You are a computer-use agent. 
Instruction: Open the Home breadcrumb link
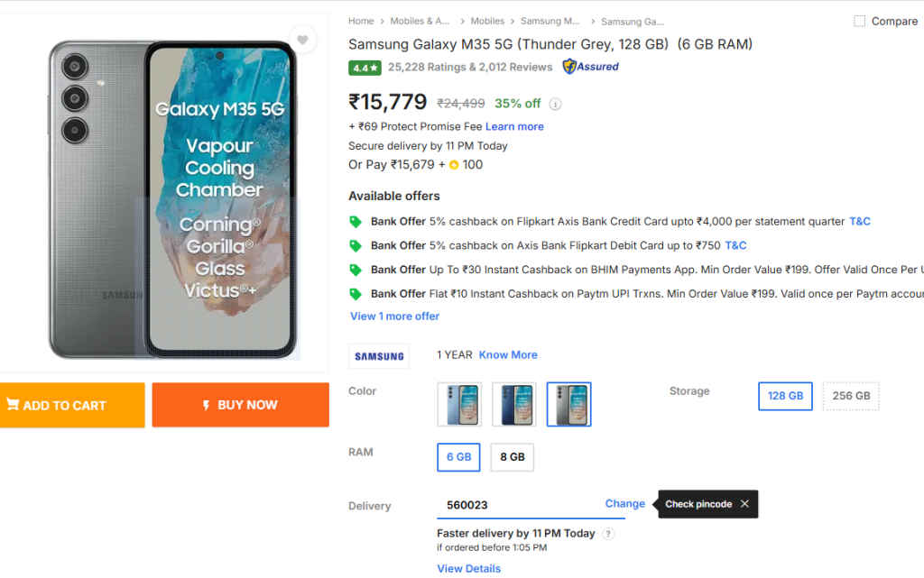pos(360,21)
